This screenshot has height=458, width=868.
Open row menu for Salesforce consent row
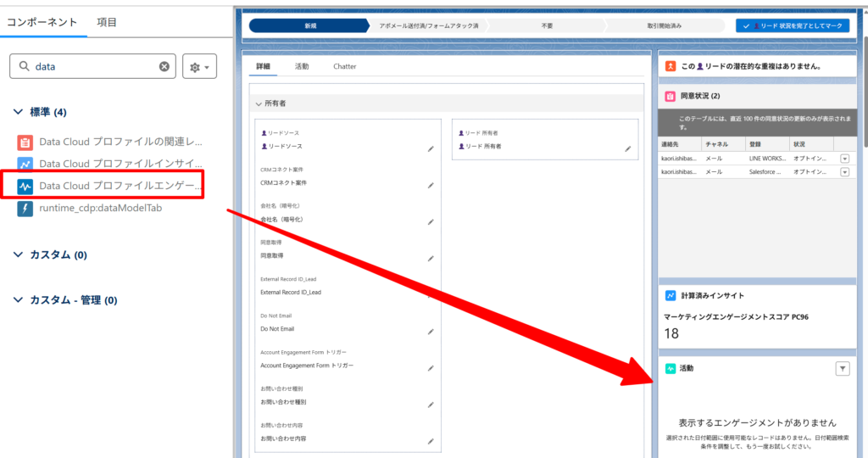coord(845,172)
